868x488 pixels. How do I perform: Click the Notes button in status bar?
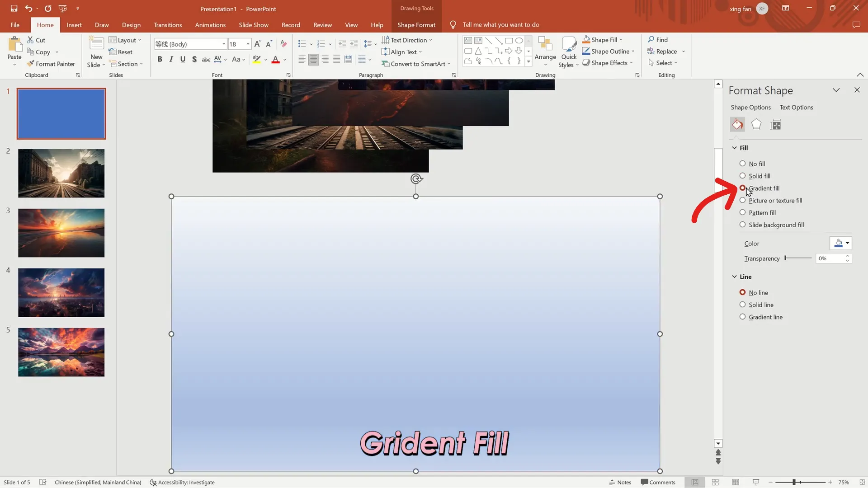pos(620,482)
